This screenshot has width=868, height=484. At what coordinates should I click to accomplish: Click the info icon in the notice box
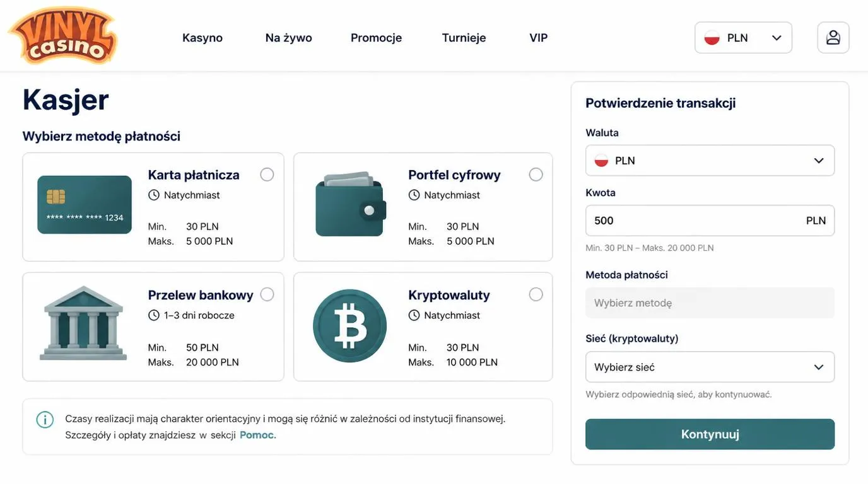tap(45, 420)
